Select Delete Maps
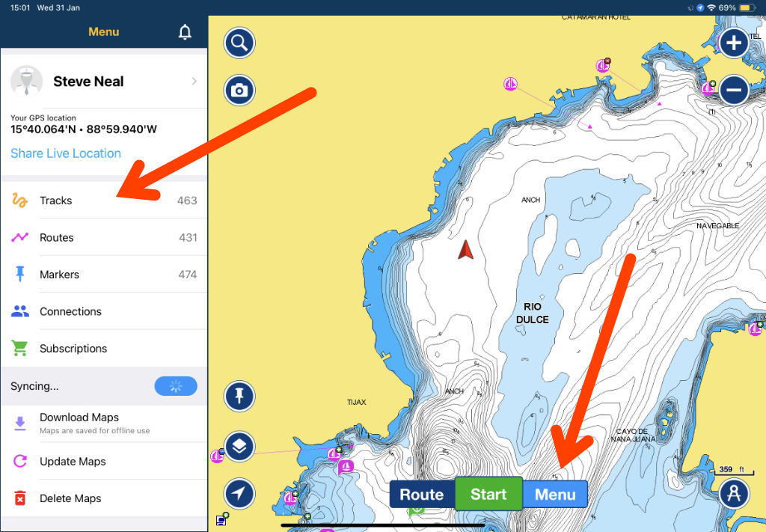 [103, 498]
